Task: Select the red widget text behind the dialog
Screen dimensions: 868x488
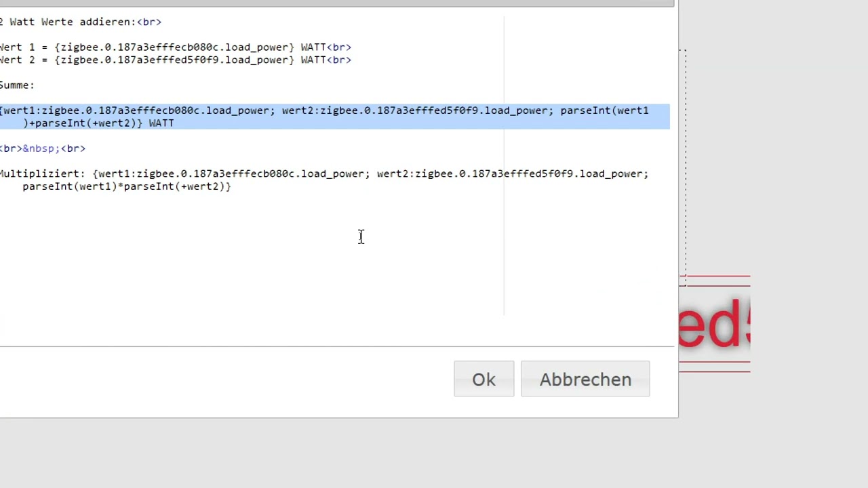Action: tap(715, 324)
